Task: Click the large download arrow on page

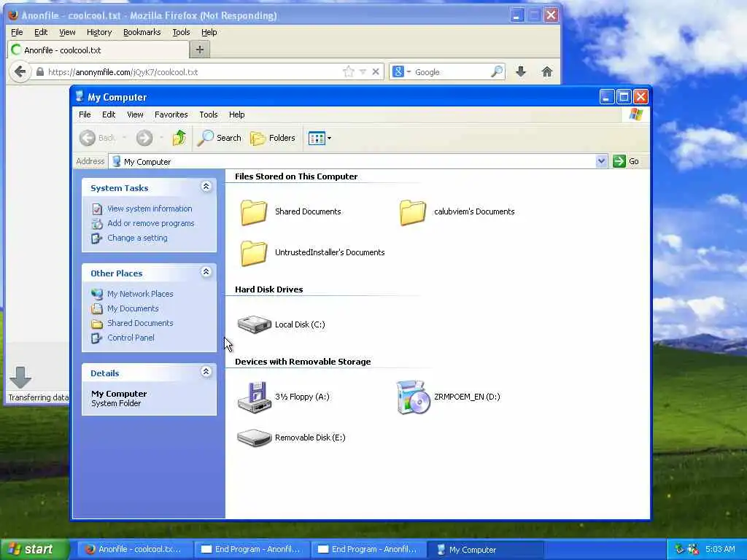Action: click(x=20, y=377)
